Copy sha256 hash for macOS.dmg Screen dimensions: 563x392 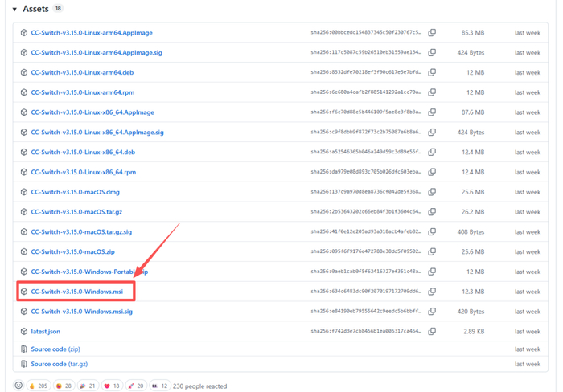(432, 192)
